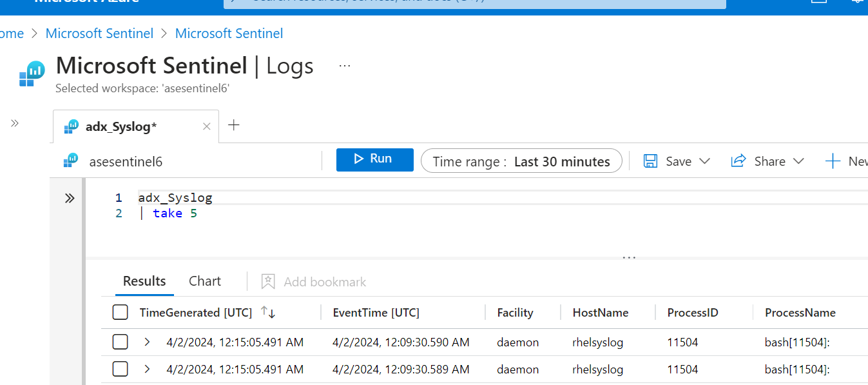Screen dimensions: 868x385
Task: Click the Share icon
Action: (738, 161)
